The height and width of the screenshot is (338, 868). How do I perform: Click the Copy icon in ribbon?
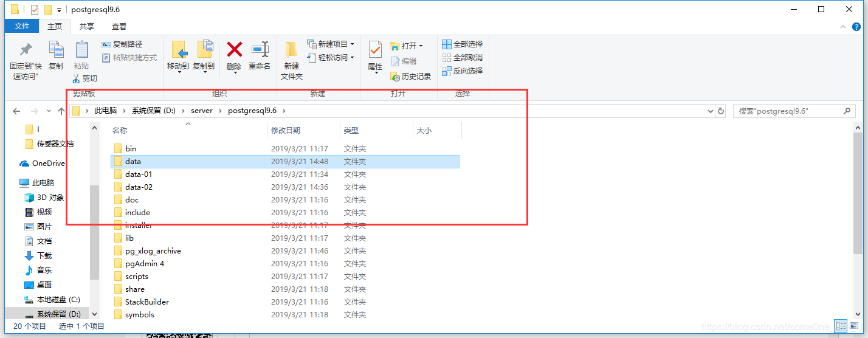(x=56, y=50)
